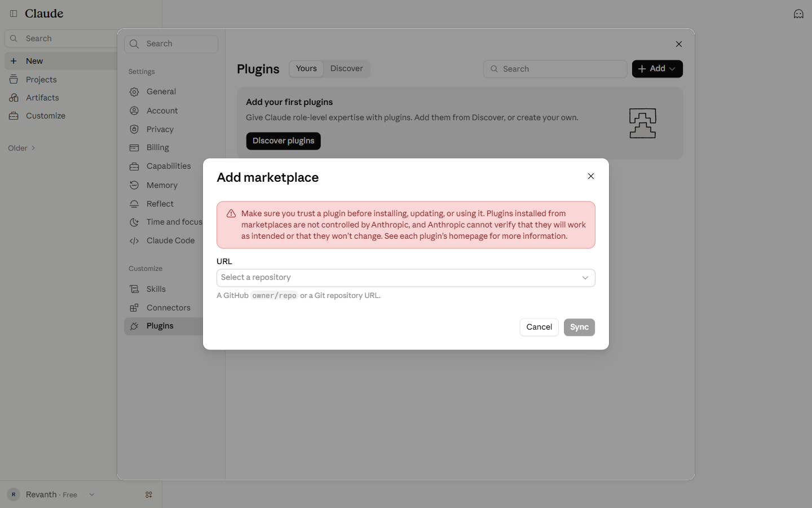Image resolution: width=812 pixels, height=508 pixels.
Task: Open the Select a repository dropdown
Action: (x=406, y=278)
